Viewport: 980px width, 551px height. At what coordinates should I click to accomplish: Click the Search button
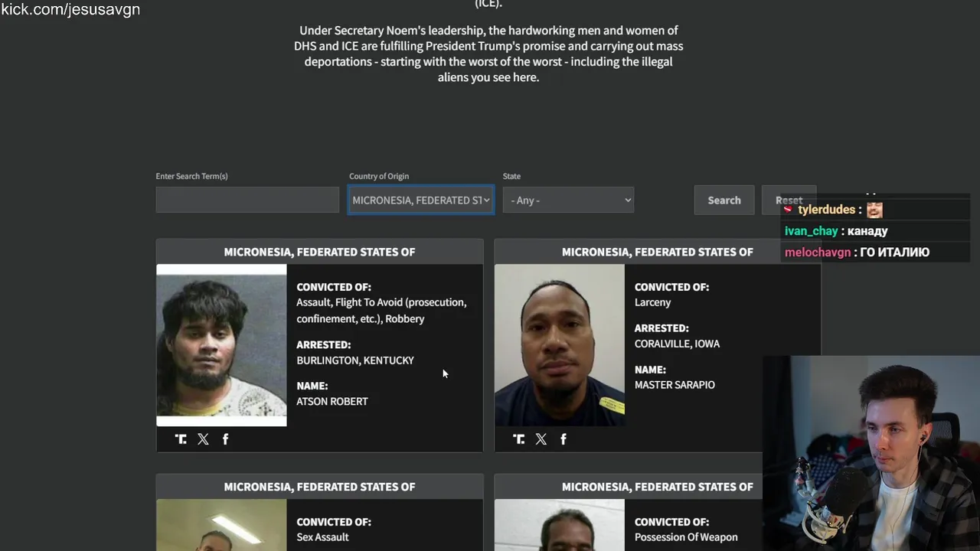pos(724,201)
